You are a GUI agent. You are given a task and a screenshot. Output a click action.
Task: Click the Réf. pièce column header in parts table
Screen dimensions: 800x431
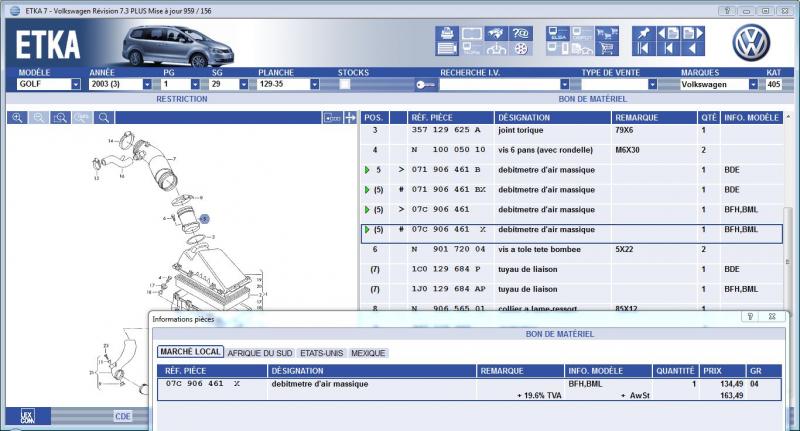[x=450, y=118]
